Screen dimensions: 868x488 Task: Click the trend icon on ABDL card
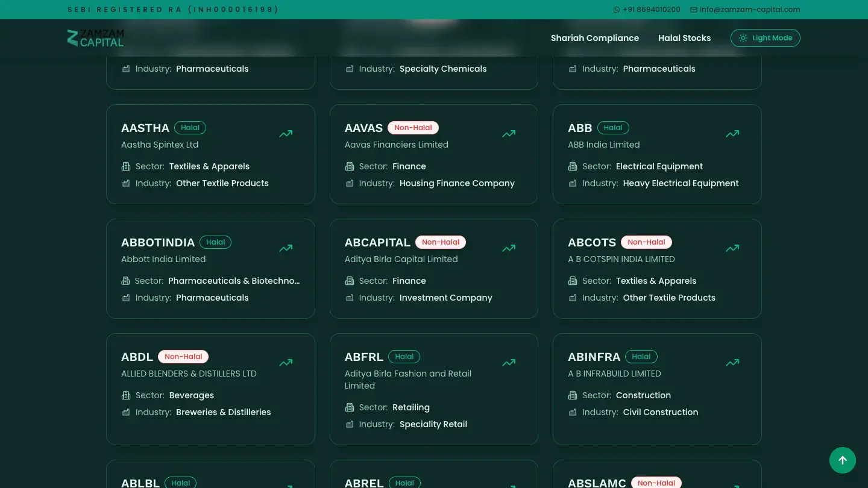(286, 363)
